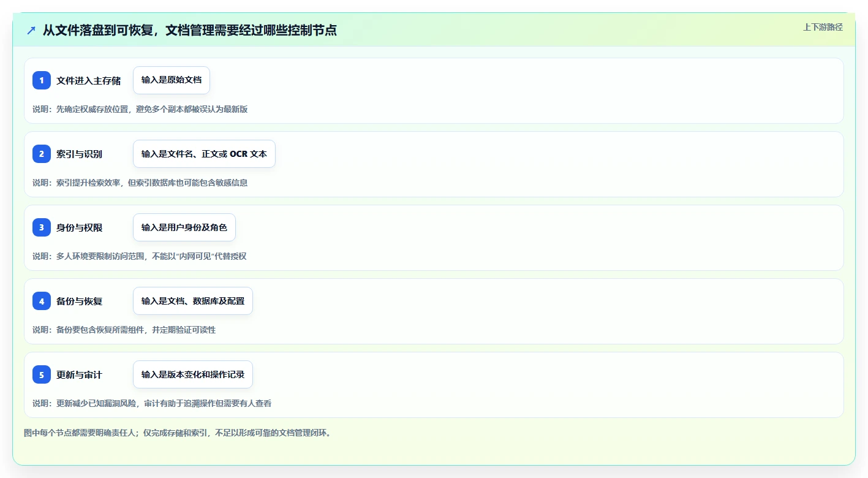This screenshot has width=868, height=478.
Task: Click step number 3 badge
Action: (42, 227)
